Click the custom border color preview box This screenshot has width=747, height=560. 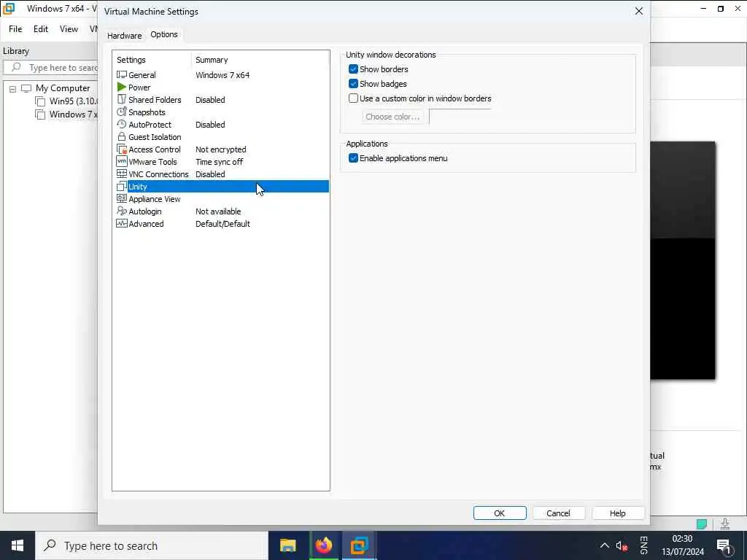click(x=460, y=117)
